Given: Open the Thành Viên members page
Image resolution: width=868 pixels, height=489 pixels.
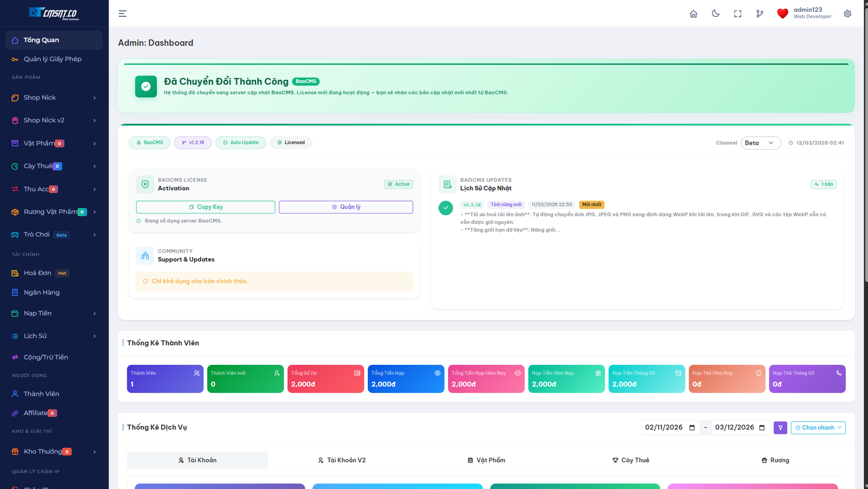Looking at the screenshot, I should 40,393.
